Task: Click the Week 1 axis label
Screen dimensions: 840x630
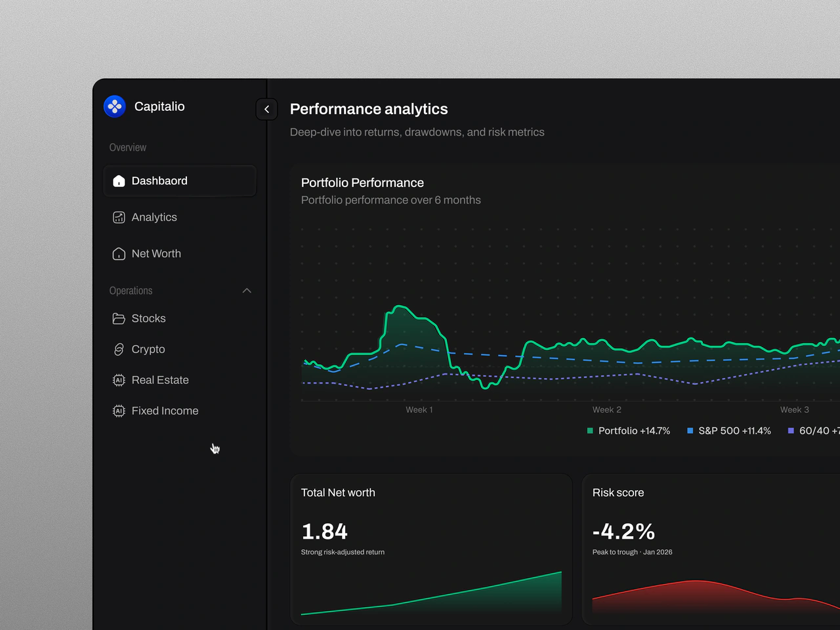Action: pyautogui.click(x=419, y=409)
